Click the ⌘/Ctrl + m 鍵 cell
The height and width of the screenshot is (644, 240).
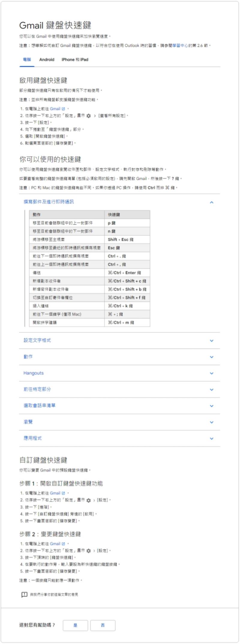tap(127, 322)
